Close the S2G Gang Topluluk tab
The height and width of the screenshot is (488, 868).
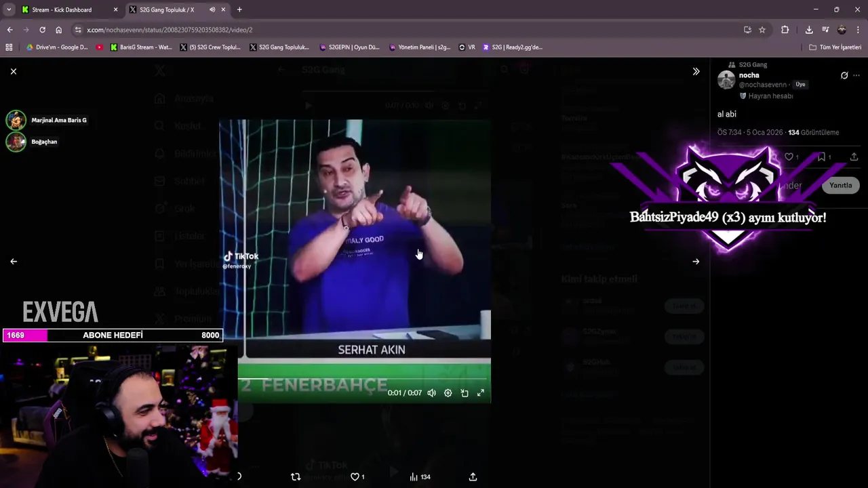pos(223,9)
